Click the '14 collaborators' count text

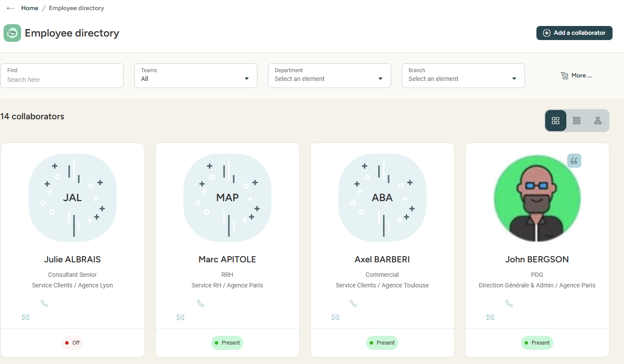pyautogui.click(x=32, y=117)
